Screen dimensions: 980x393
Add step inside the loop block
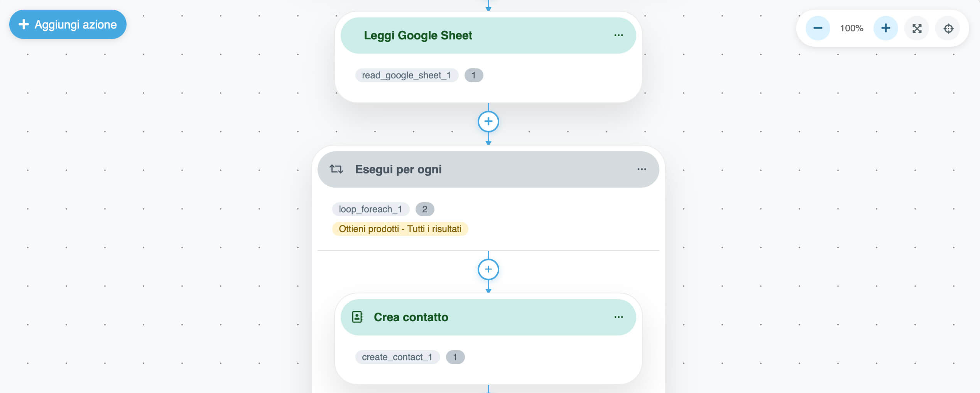488,269
